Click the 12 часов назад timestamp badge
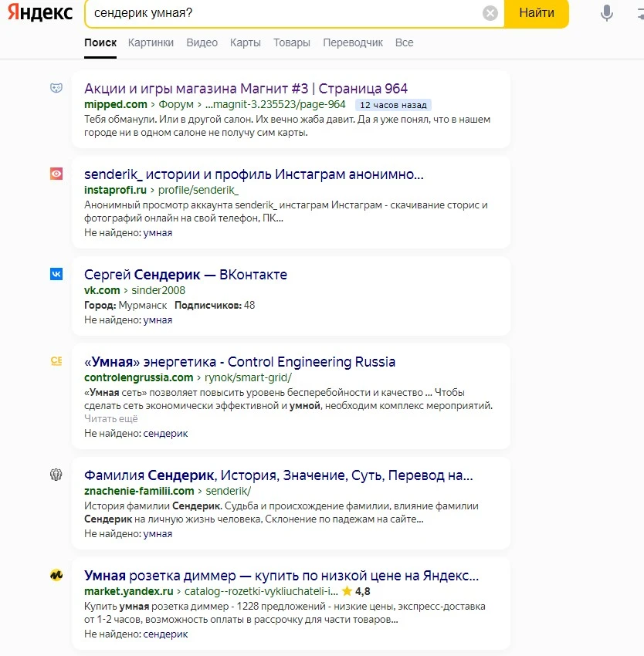This screenshot has width=644, height=656. click(393, 105)
